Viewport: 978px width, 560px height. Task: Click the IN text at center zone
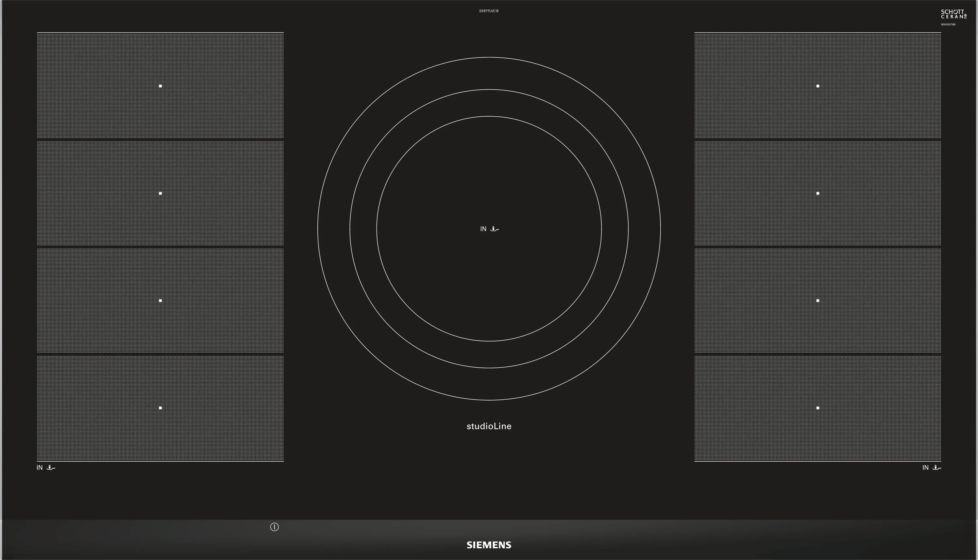click(x=483, y=229)
